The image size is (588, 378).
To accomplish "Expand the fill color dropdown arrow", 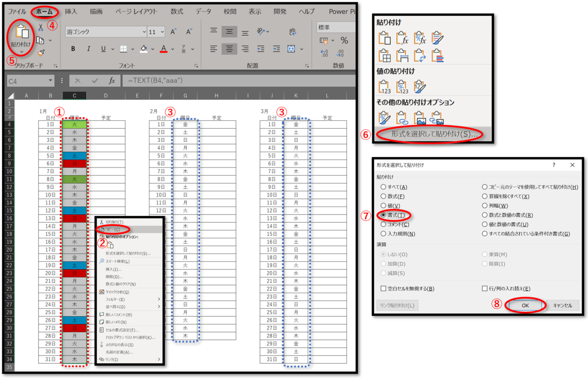I will pyautogui.click(x=152, y=49).
